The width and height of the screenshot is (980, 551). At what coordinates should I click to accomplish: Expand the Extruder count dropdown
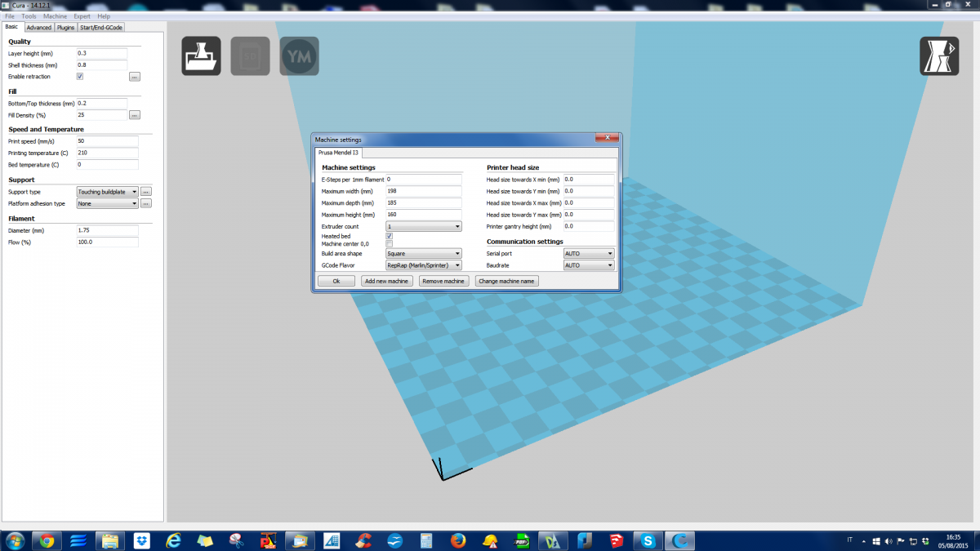(x=423, y=226)
